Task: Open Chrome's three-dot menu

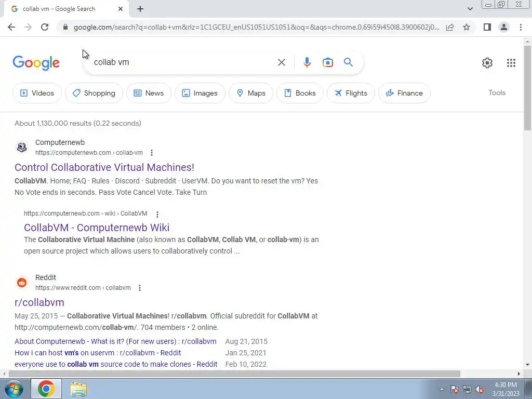Action: pos(521,27)
